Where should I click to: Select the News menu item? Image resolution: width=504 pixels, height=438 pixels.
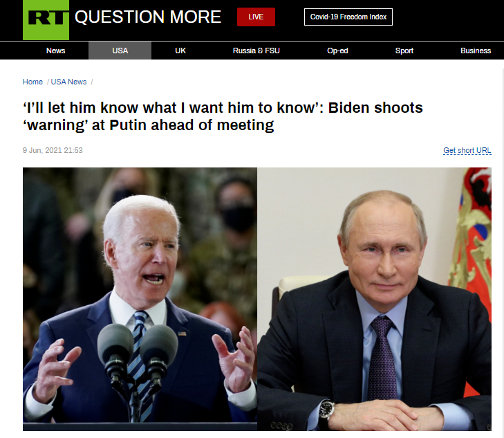pyautogui.click(x=55, y=51)
